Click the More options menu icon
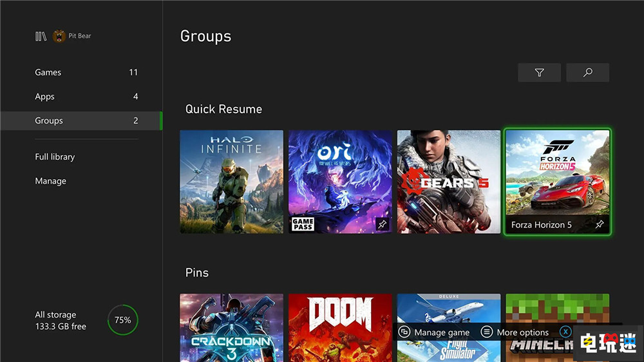Screen dimensions: 644x362 (487, 332)
